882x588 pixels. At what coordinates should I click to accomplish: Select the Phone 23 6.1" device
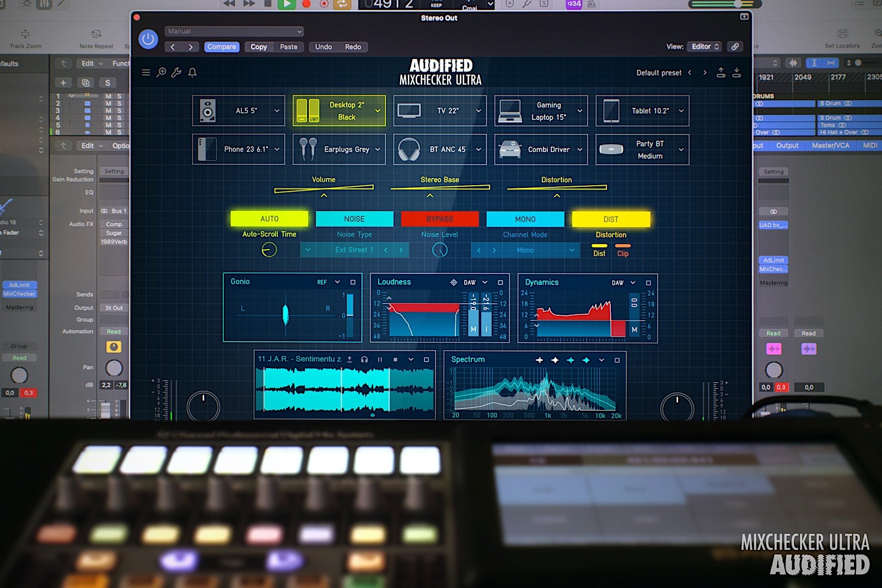coord(239,149)
